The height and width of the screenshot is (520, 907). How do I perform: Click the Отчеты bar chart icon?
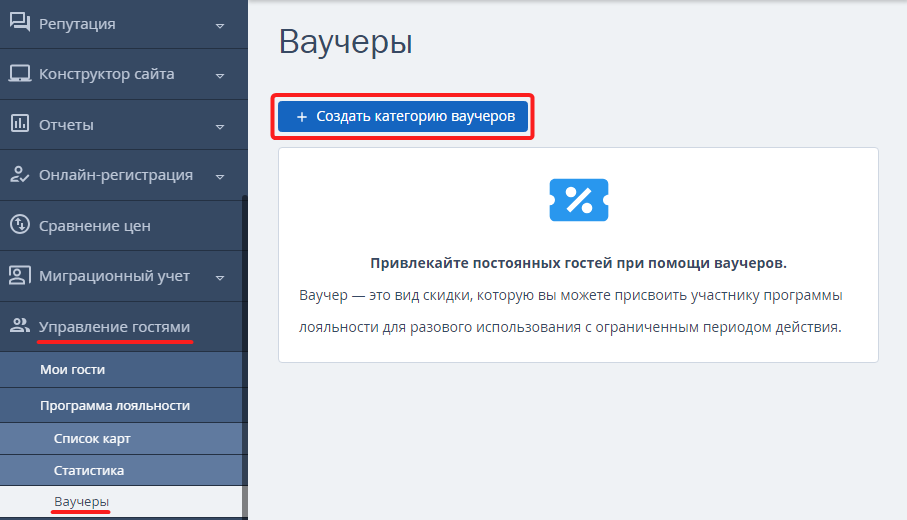pos(20,124)
